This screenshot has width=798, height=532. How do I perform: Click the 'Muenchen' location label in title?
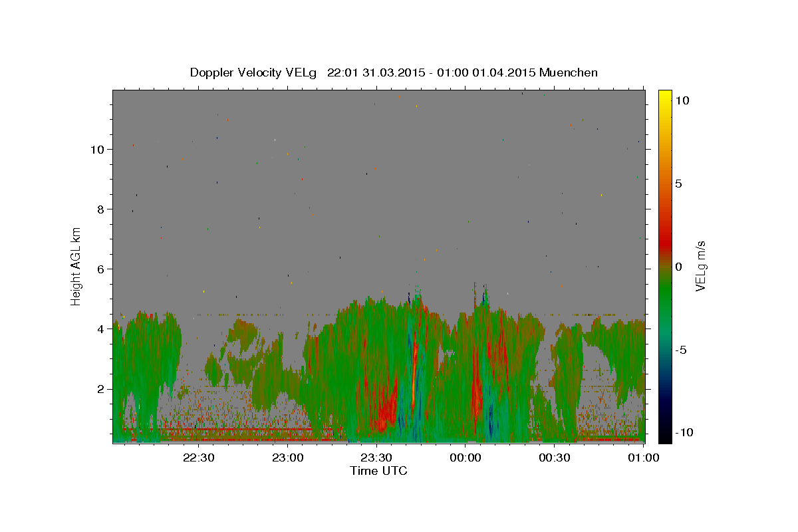point(569,72)
